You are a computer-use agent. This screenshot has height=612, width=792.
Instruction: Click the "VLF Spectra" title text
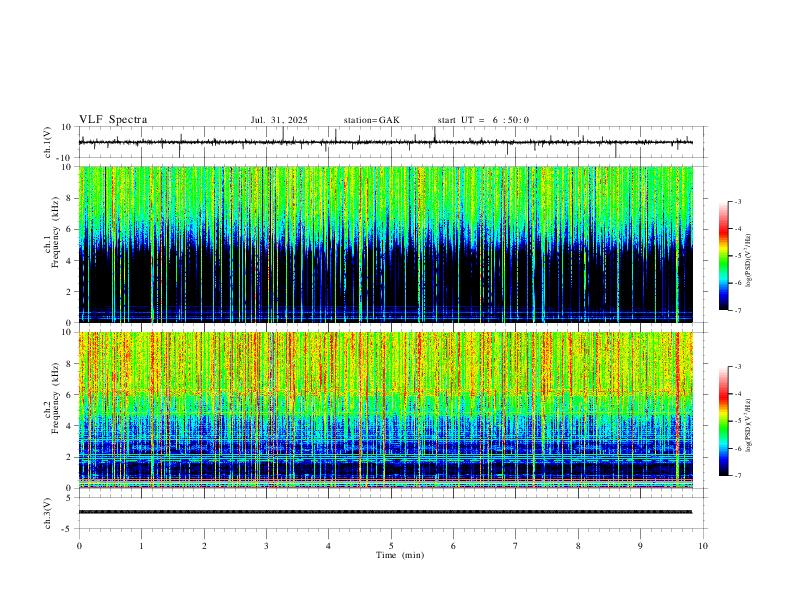(113, 120)
